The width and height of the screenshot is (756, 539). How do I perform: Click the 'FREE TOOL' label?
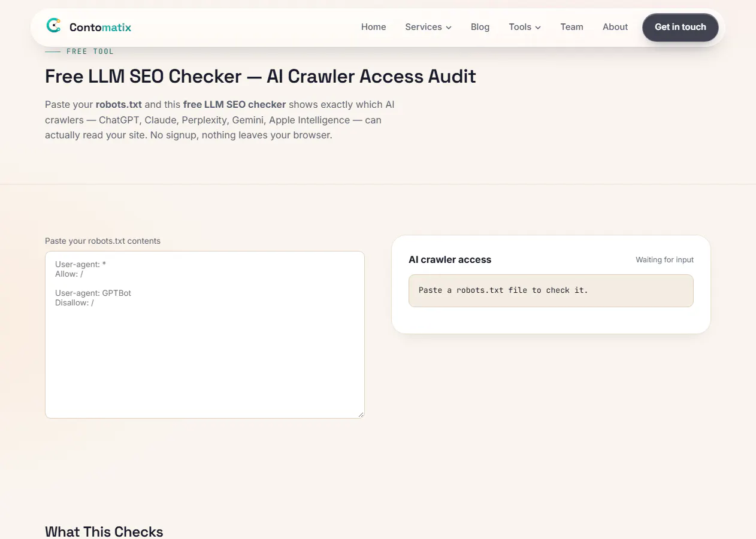(x=90, y=52)
